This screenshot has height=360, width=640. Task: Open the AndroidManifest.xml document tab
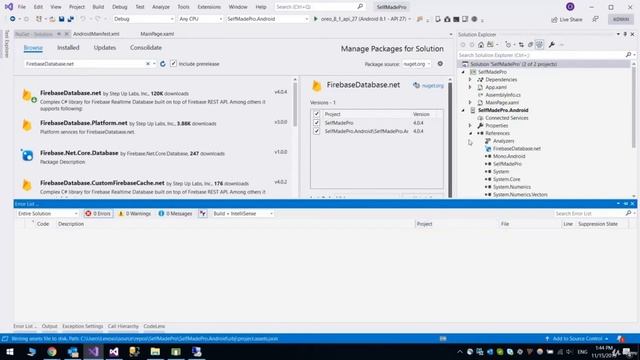point(96,34)
